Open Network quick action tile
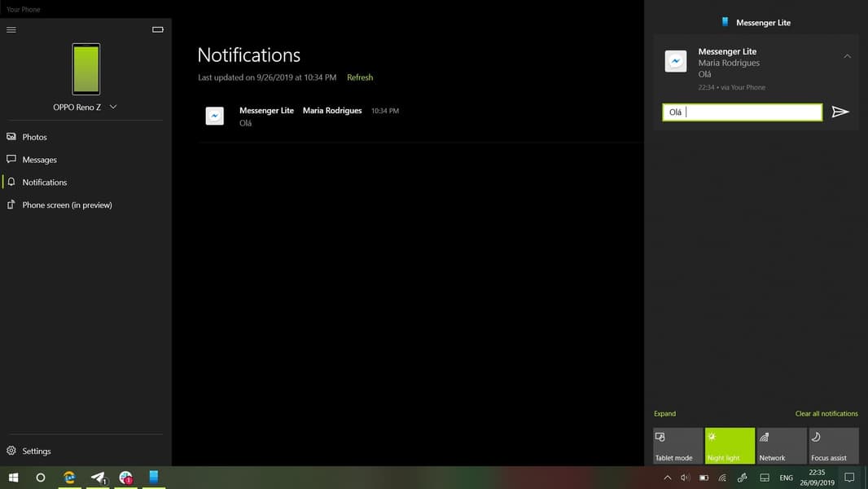 point(782,445)
